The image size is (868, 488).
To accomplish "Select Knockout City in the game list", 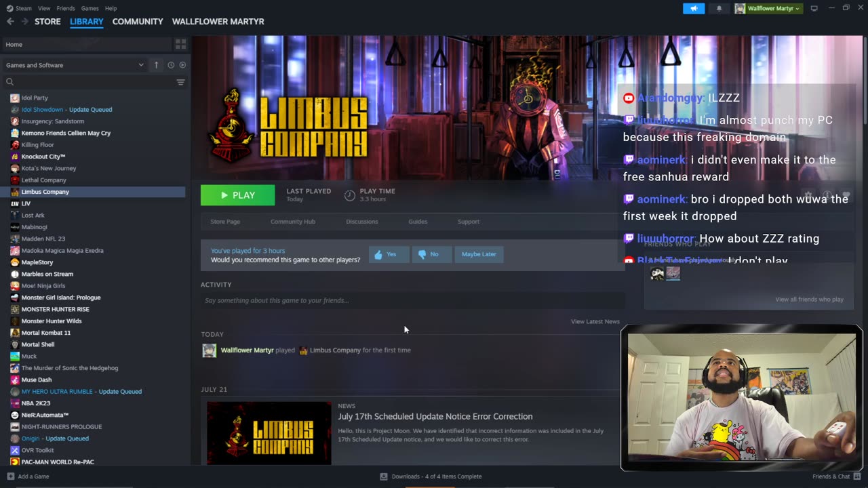I will point(43,157).
